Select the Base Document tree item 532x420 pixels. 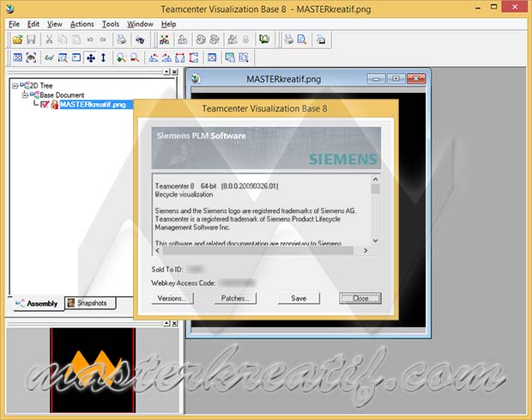(x=62, y=95)
